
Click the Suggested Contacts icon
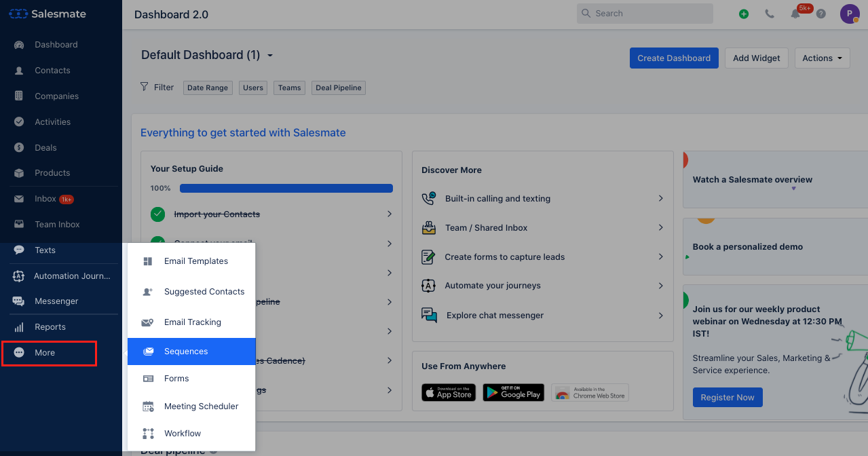(148, 292)
